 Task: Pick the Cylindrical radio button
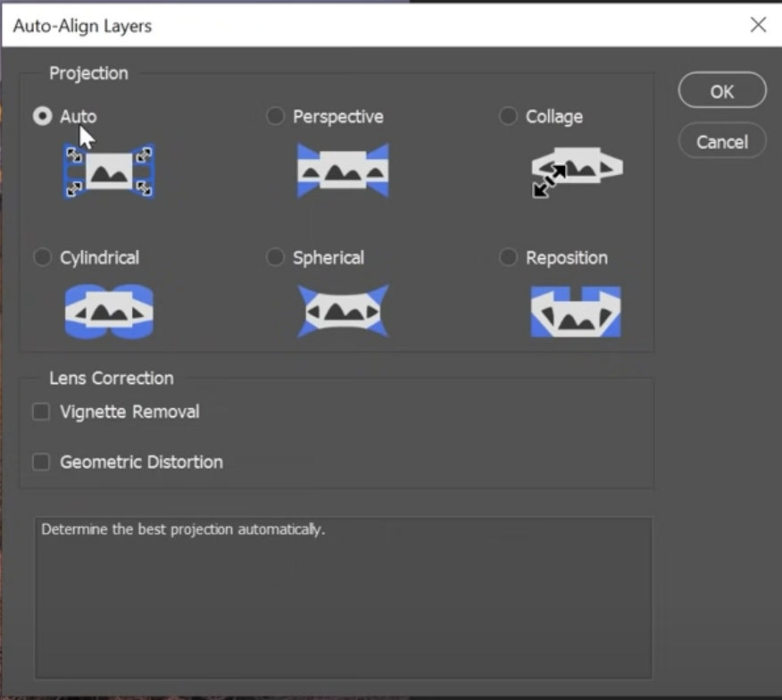[42, 258]
